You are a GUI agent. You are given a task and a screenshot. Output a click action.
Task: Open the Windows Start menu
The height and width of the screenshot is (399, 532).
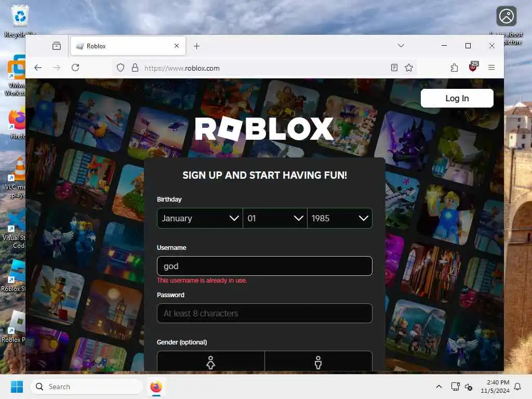pos(17,387)
